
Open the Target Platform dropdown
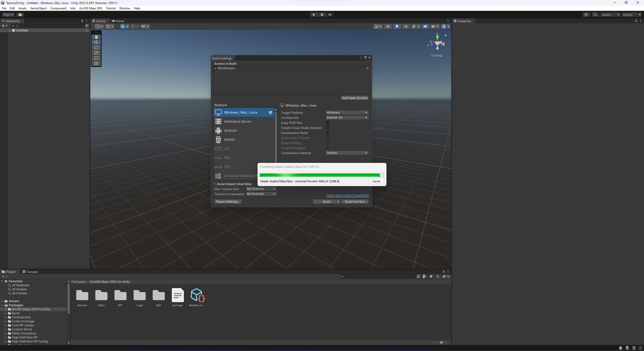click(347, 112)
